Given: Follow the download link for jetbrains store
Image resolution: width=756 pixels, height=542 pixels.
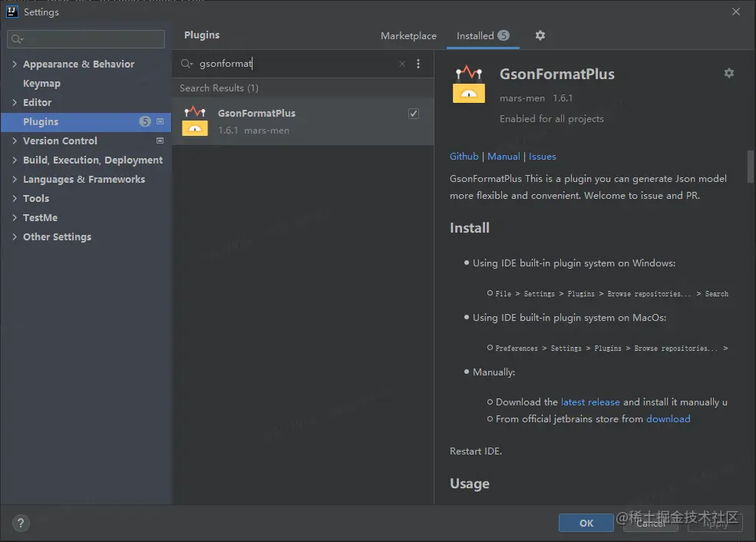Looking at the screenshot, I should click(x=668, y=418).
